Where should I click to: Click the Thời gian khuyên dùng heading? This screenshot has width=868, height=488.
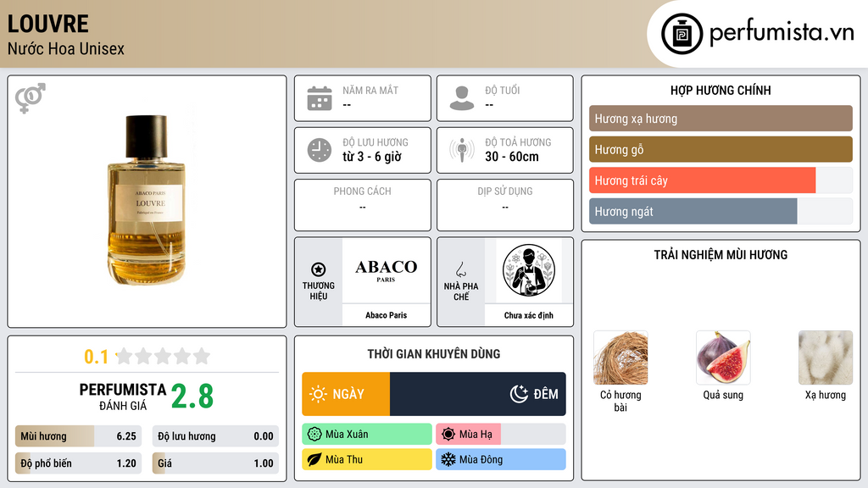[x=434, y=353]
